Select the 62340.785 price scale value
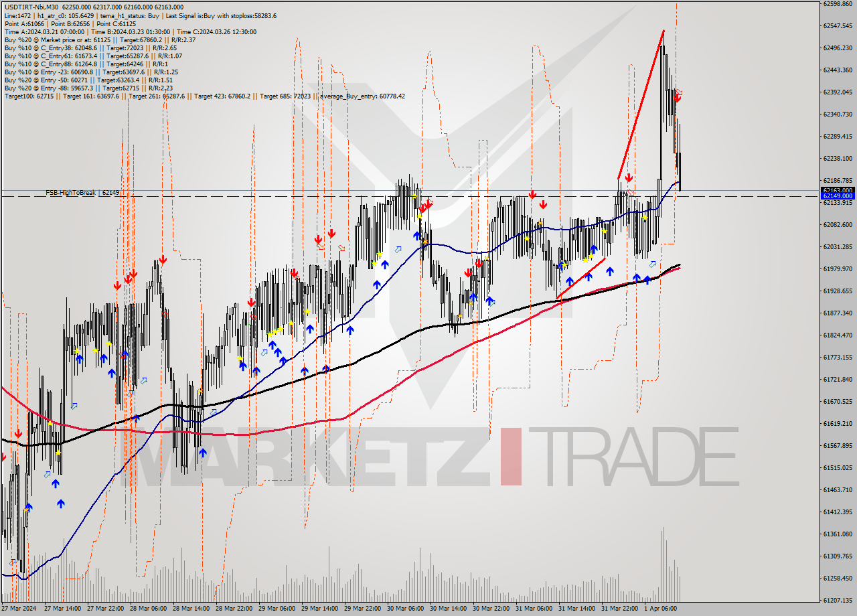Screen dimensions: 857x616 pyautogui.click(x=838, y=114)
